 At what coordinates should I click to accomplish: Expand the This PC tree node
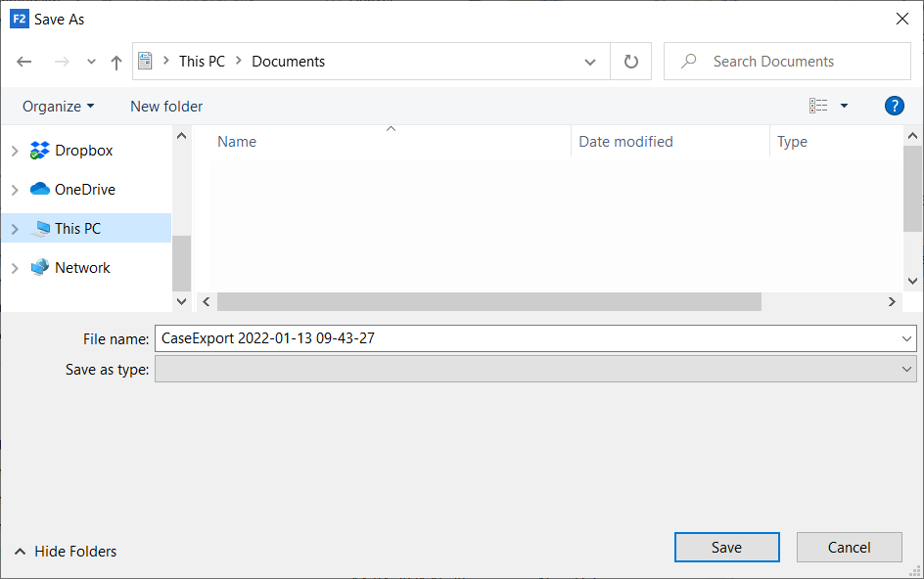coord(15,229)
